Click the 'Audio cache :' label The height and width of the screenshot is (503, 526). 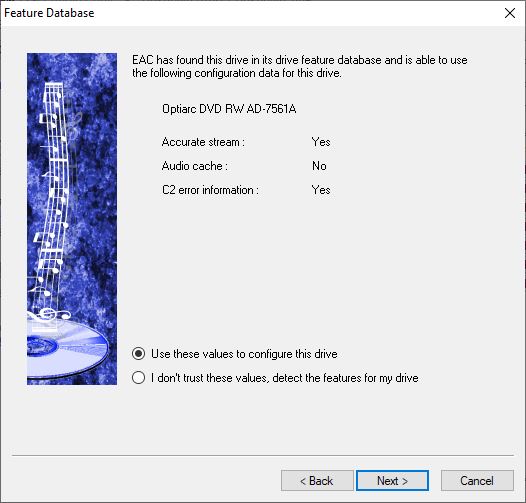coord(195,166)
